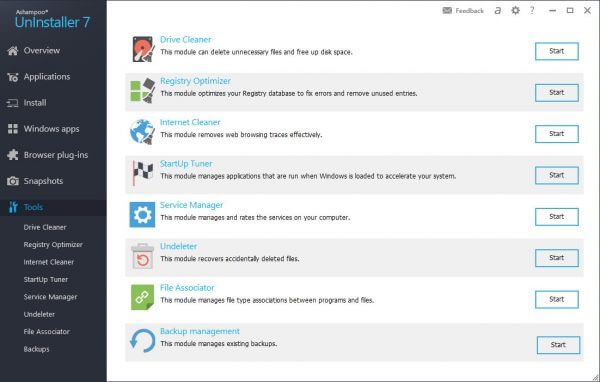Click the Registry Optimizer green blocks icon
Screen dimensions: 600x382
143,90
